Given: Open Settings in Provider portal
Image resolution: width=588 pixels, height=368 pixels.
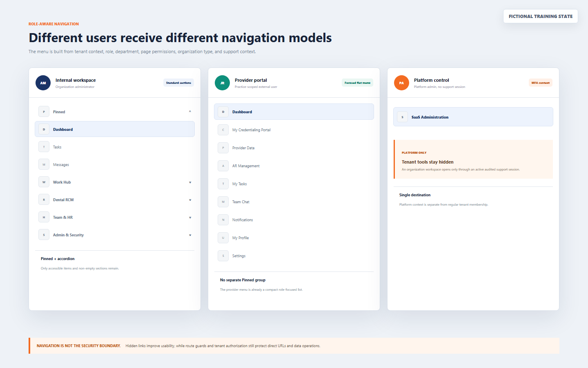Looking at the screenshot, I should click(294, 256).
